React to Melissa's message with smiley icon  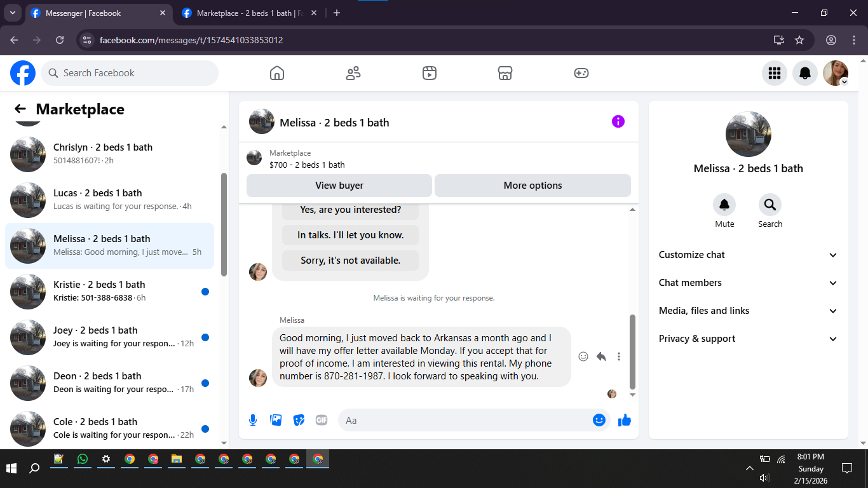point(583,356)
